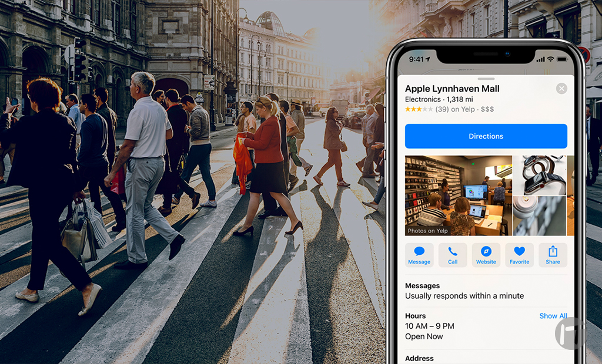Open the large store interior Yelp photo
The height and width of the screenshot is (364, 602).
[459, 196]
